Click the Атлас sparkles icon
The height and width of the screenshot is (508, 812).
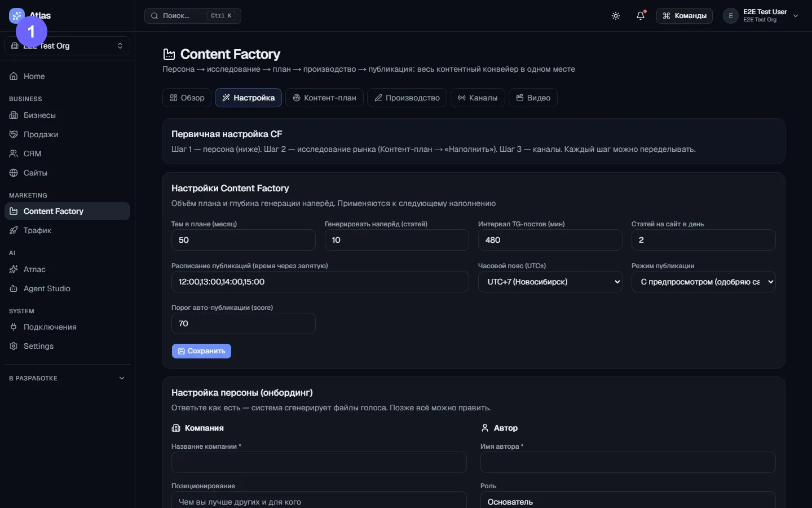[x=14, y=269]
